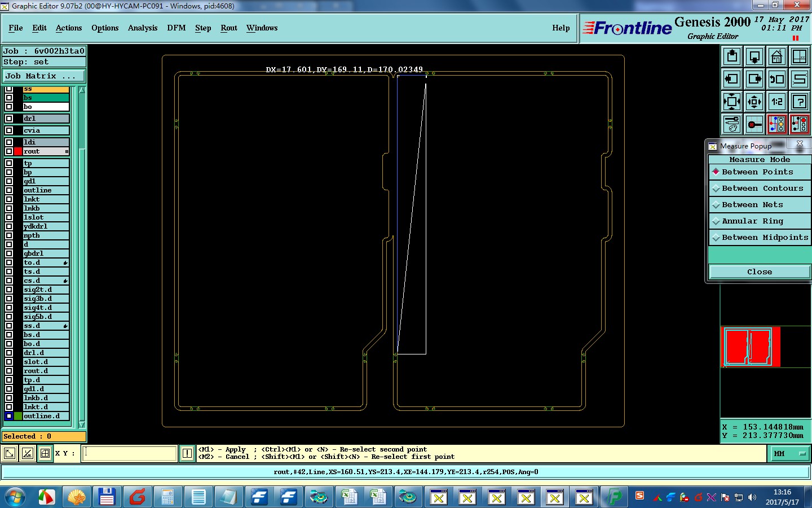
Task: Select Between Midpoints measure mode
Action: (760, 238)
